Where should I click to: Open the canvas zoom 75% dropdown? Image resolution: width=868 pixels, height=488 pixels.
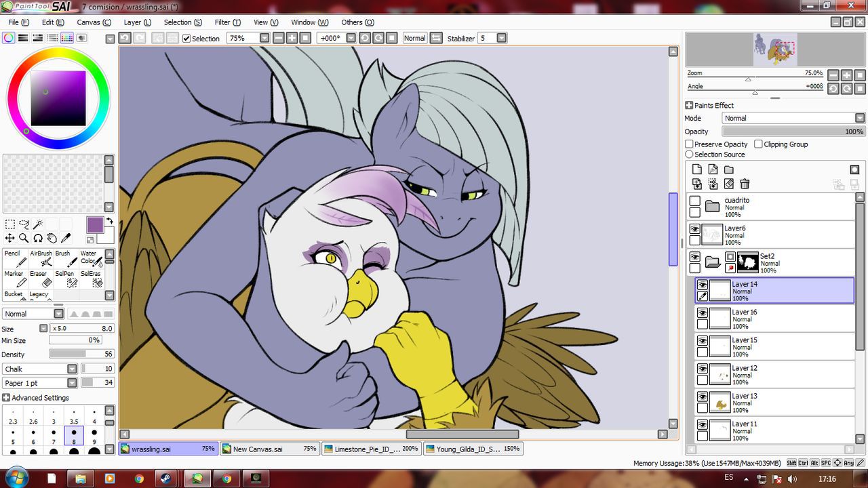tap(264, 38)
